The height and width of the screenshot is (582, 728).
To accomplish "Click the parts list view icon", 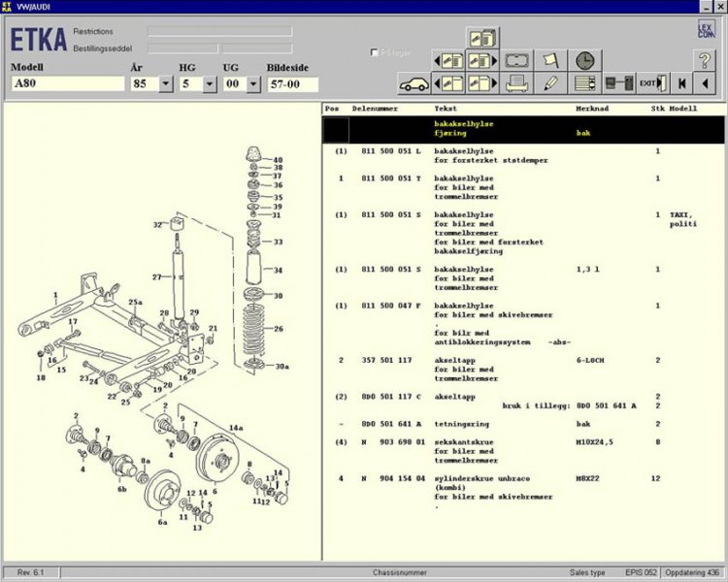I will (x=583, y=83).
